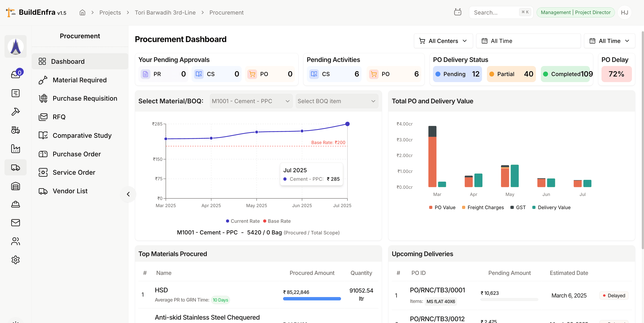Click the factory icon in left rail

[15, 149]
